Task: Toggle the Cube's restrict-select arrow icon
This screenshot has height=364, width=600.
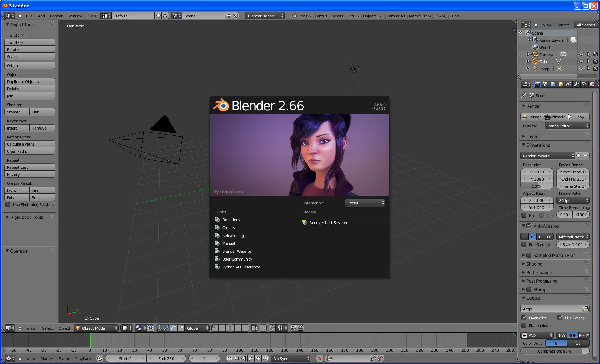Action: (589, 61)
